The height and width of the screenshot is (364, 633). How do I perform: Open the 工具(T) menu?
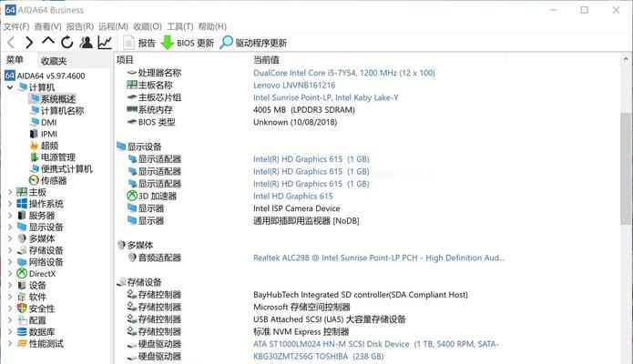(x=180, y=26)
